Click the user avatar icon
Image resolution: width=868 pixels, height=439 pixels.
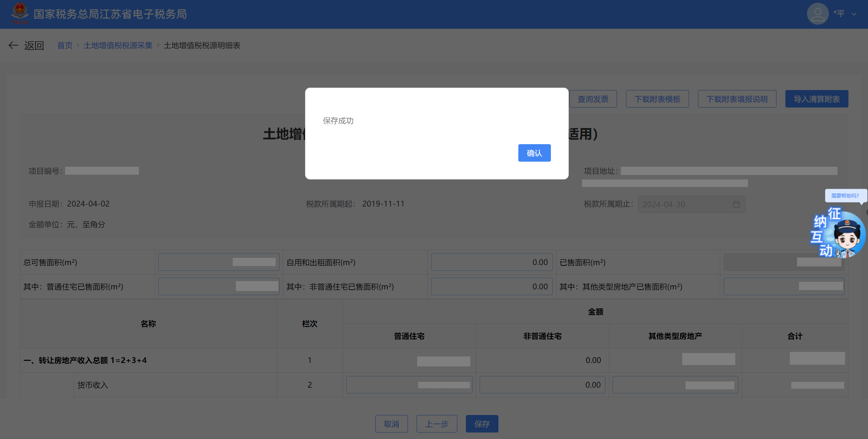pyautogui.click(x=817, y=14)
